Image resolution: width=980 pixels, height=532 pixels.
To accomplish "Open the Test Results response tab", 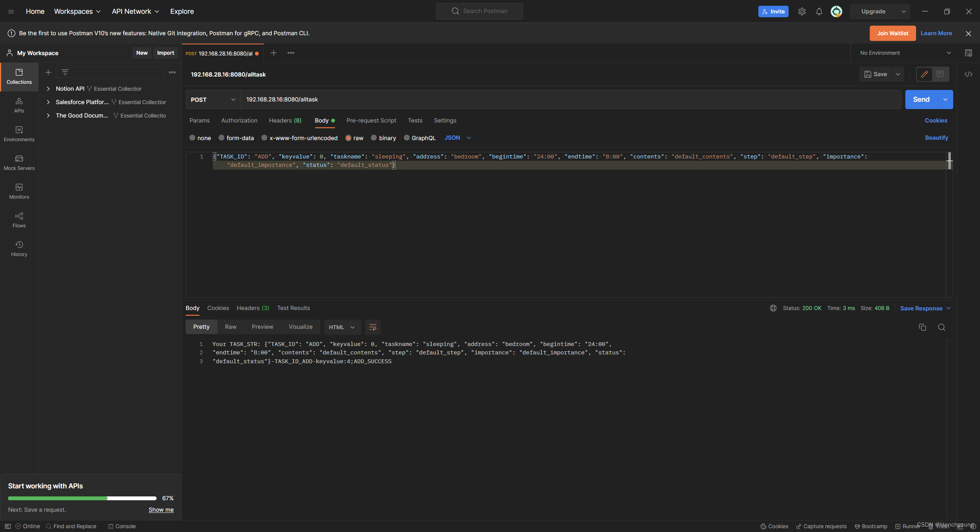I will click(x=293, y=308).
